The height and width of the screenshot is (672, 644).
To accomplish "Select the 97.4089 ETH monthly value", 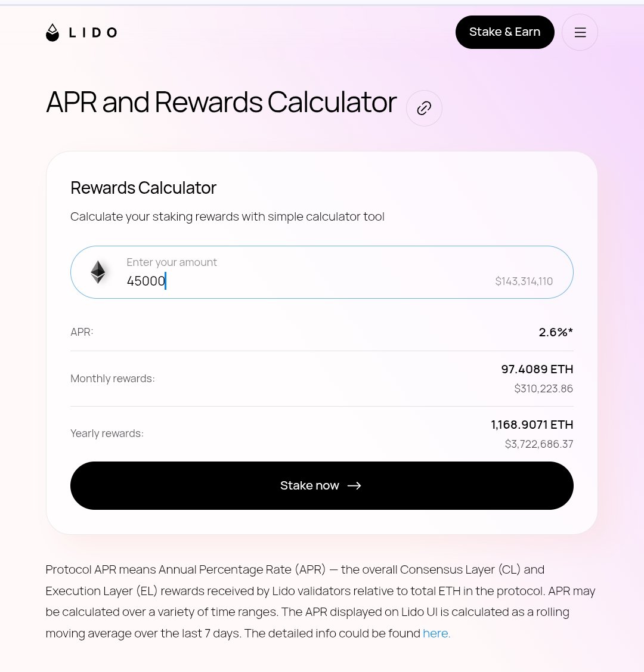I will (x=537, y=369).
